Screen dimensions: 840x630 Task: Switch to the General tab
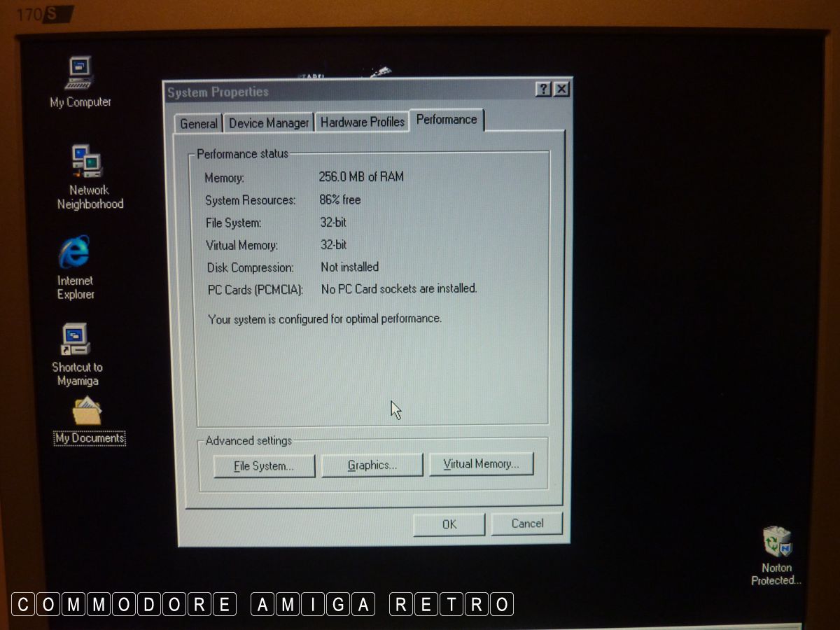198,124
